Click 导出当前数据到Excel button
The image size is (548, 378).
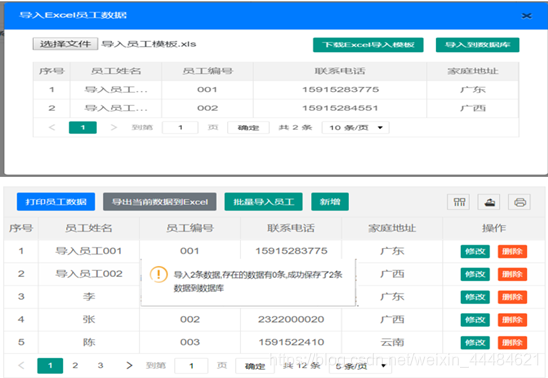[160, 202]
